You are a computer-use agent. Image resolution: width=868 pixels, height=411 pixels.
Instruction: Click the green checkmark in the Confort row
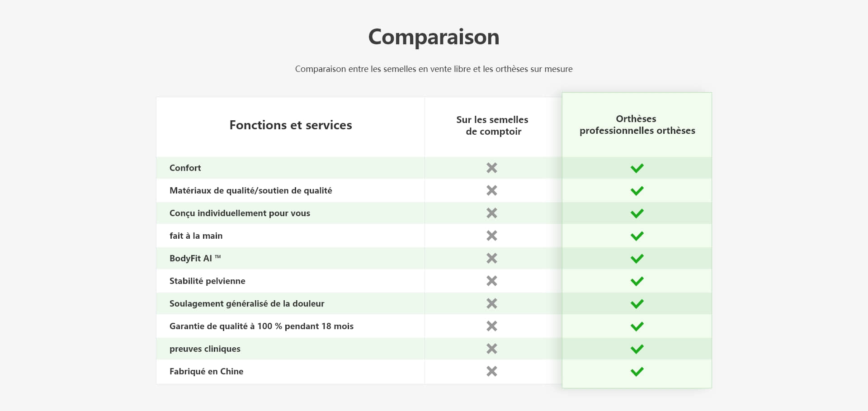coord(637,168)
